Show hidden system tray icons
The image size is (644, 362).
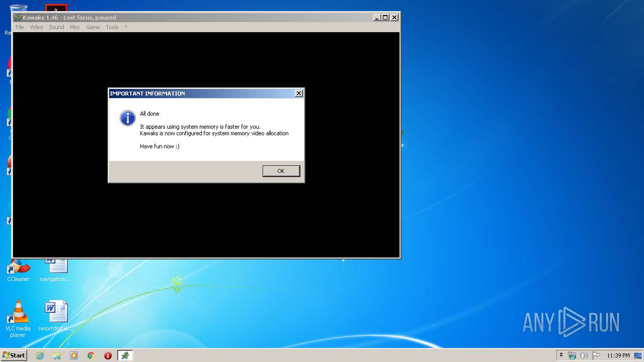[x=561, y=355]
